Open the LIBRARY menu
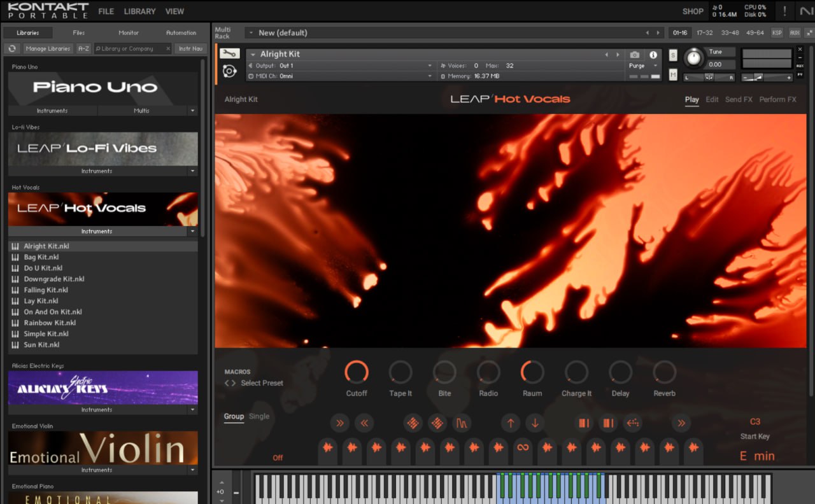Screen dimensions: 815x504 click(x=140, y=11)
